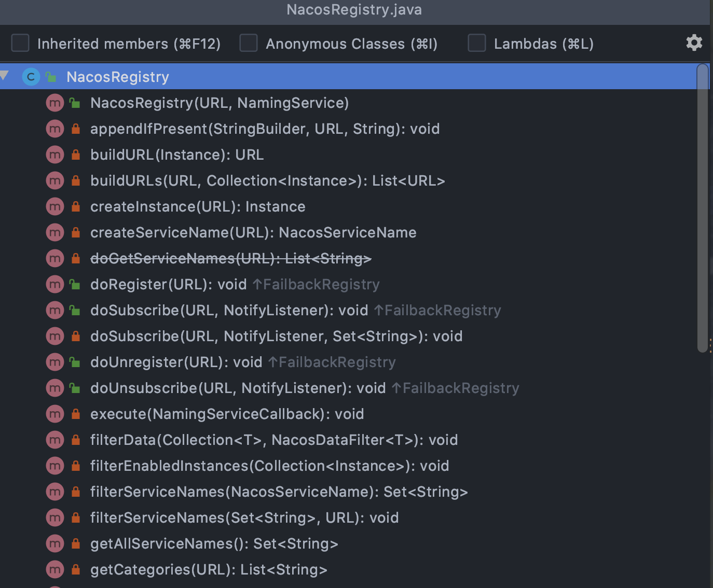Click the public visibility icon beside doRegister(URL)
The height and width of the screenshot is (588, 713).
coord(75,284)
